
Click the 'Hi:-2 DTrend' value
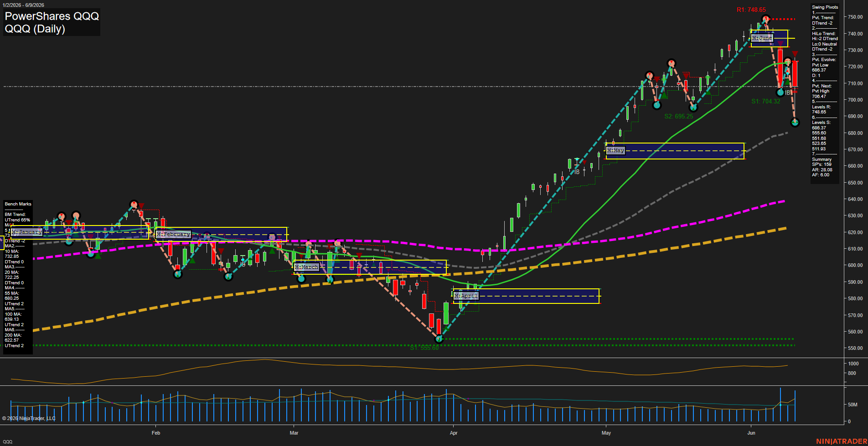click(x=825, y=39)
